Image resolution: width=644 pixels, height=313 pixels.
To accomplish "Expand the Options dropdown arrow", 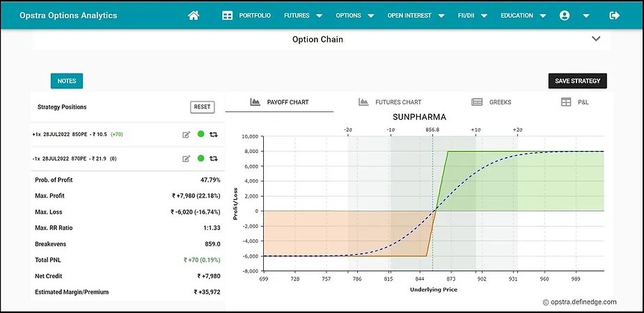I will (x=371, y=16).
